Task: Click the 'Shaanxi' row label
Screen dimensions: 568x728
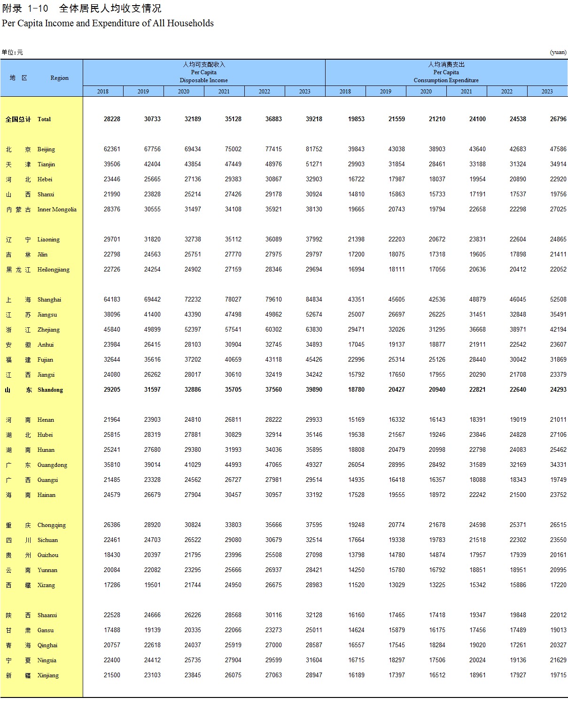Action: point(47,615)
